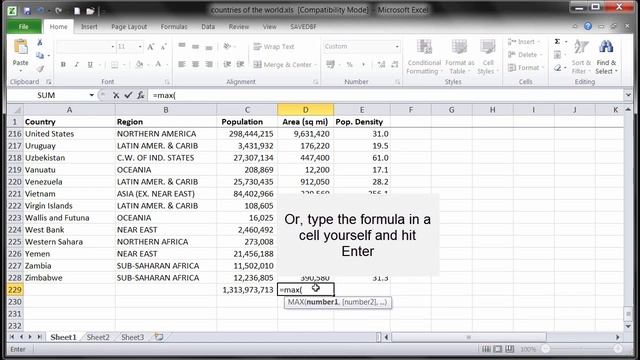This screenshot has width=640, height=360.
Task: Open Sort & Filter menu
Action: [x=581, y=57]
